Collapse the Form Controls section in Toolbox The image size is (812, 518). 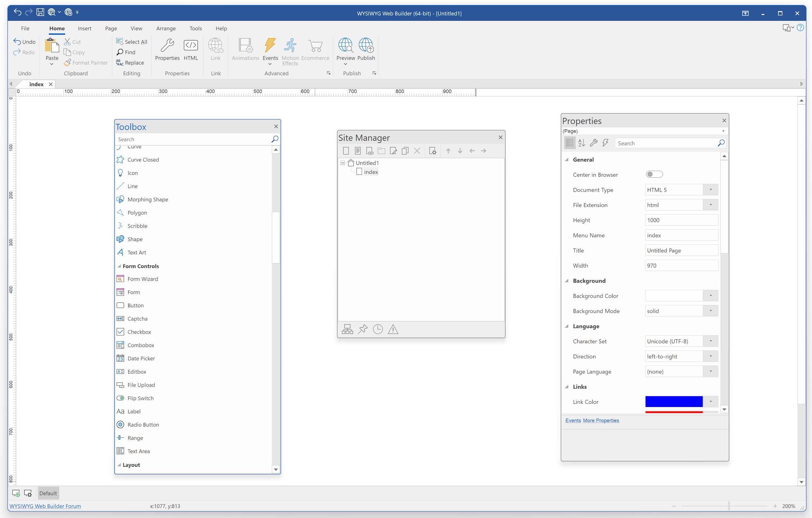click(119, 266)
